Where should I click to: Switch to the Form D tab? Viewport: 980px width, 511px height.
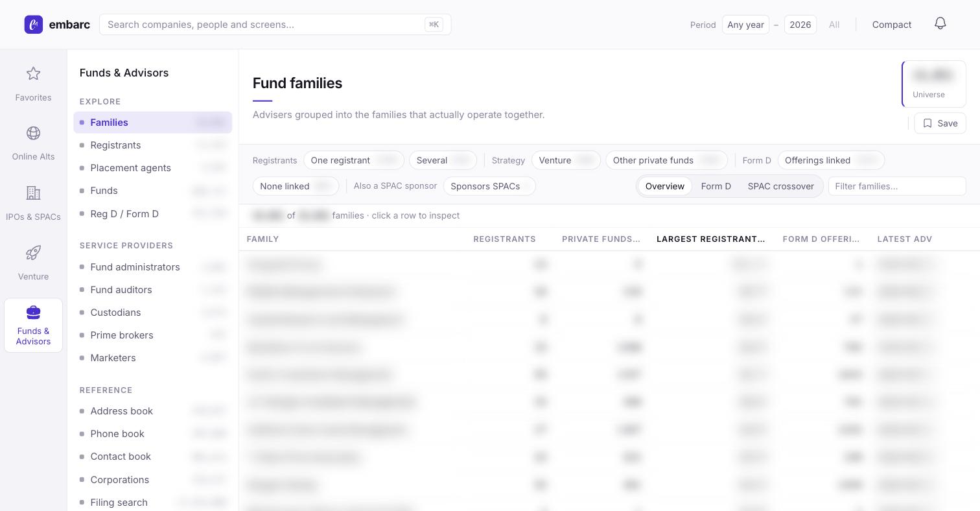(x=716, y=186)
